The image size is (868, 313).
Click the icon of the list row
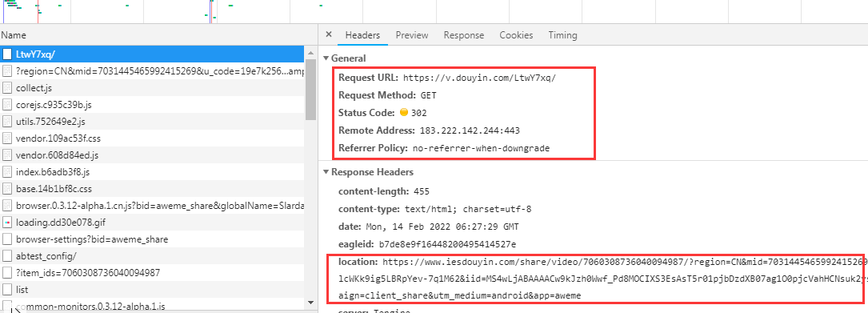7,290
